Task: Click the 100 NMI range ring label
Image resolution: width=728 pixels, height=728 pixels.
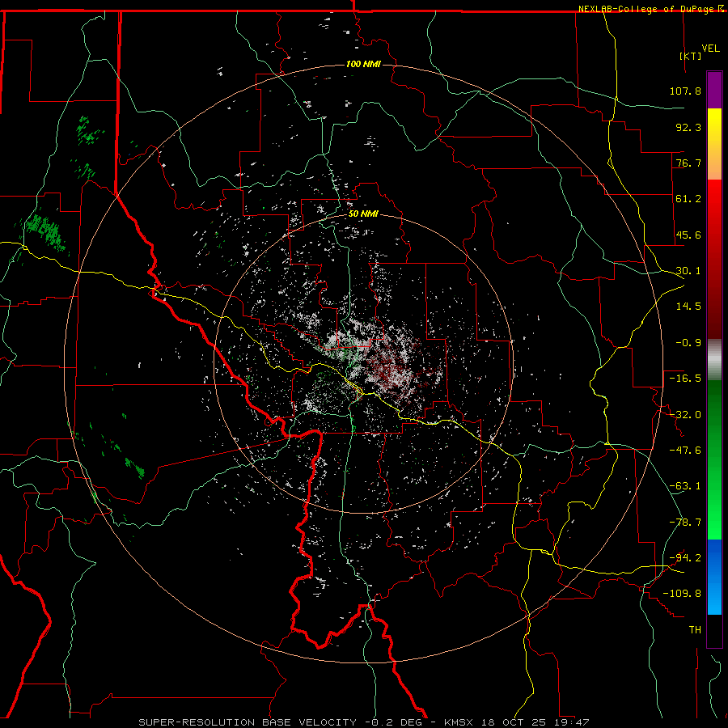Action: [x=363, y=64]
